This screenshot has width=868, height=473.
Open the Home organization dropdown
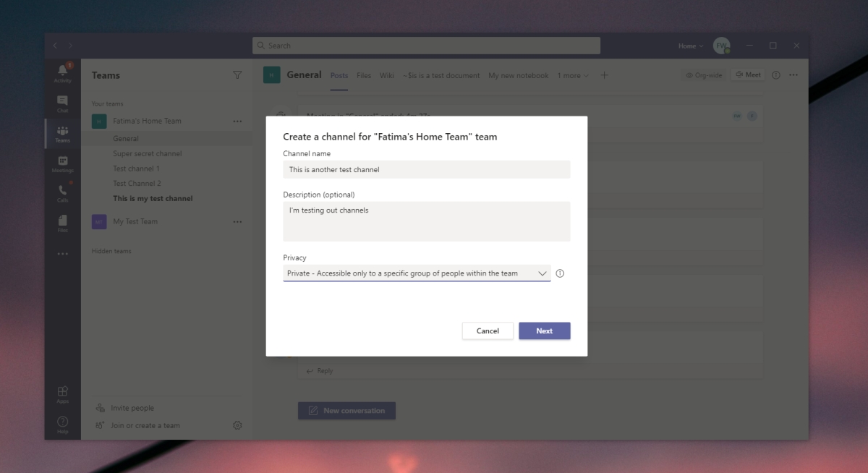(x=691, y=46)
